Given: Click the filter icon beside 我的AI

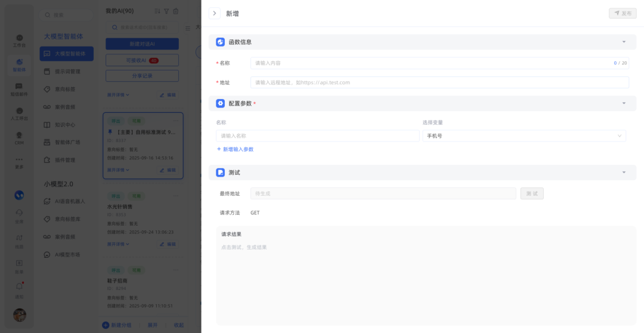Looking at the screenshot, I should click(x=166, y=11).
